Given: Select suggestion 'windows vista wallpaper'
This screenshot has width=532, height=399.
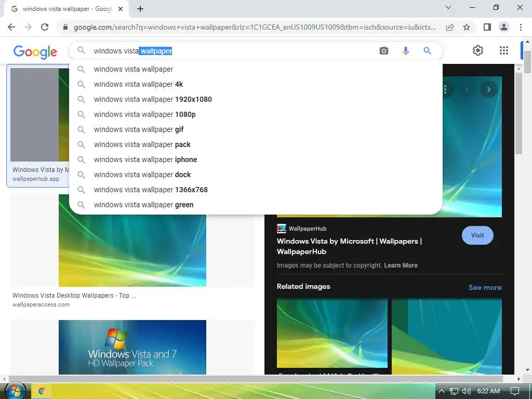Looking at the screenshot, I should pyautogui.click(x=256, y=69).
